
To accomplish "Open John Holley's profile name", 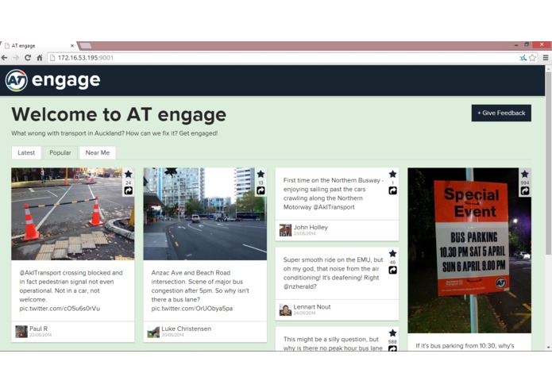I will 311,228.
